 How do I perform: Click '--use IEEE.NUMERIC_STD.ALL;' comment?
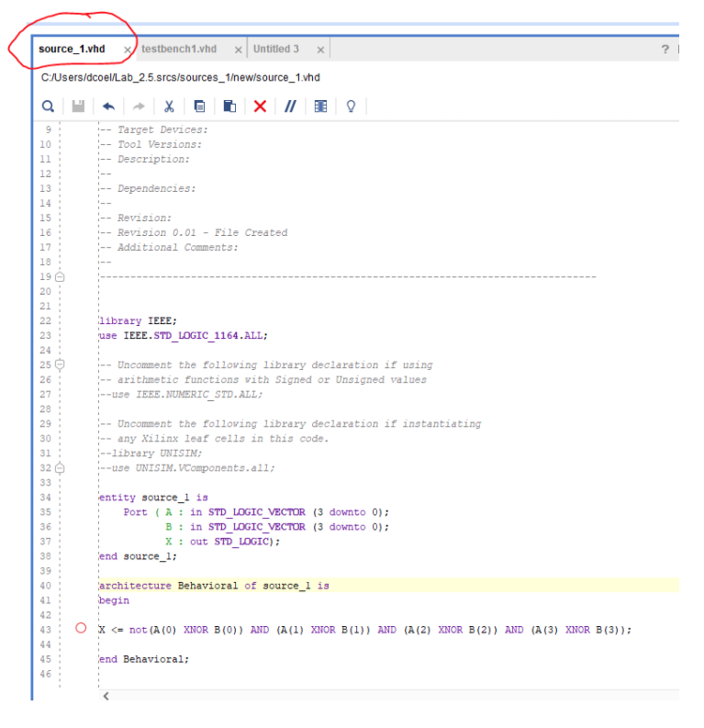click(x=182, y=395)
